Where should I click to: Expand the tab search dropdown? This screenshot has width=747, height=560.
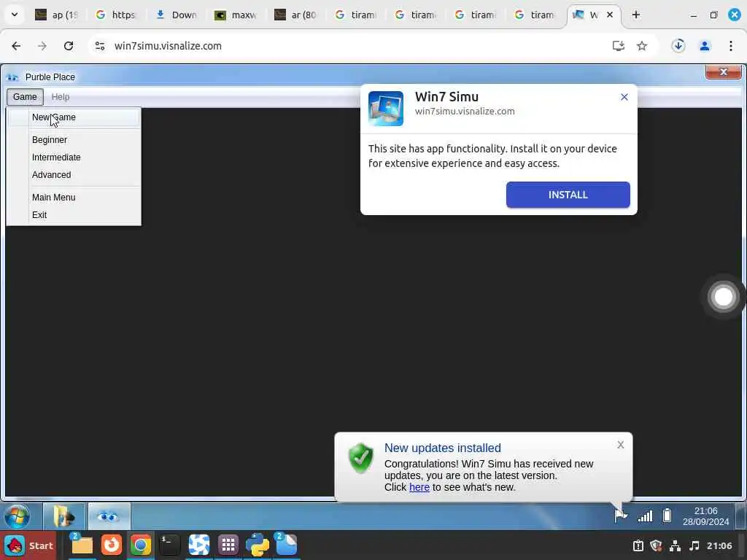[15, 15]
